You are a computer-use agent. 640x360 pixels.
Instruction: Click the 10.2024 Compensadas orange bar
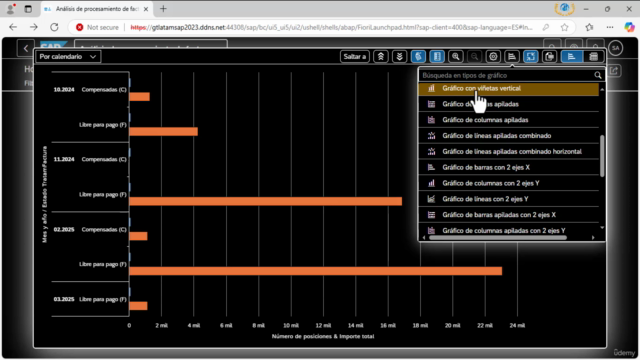click(140, 97)
